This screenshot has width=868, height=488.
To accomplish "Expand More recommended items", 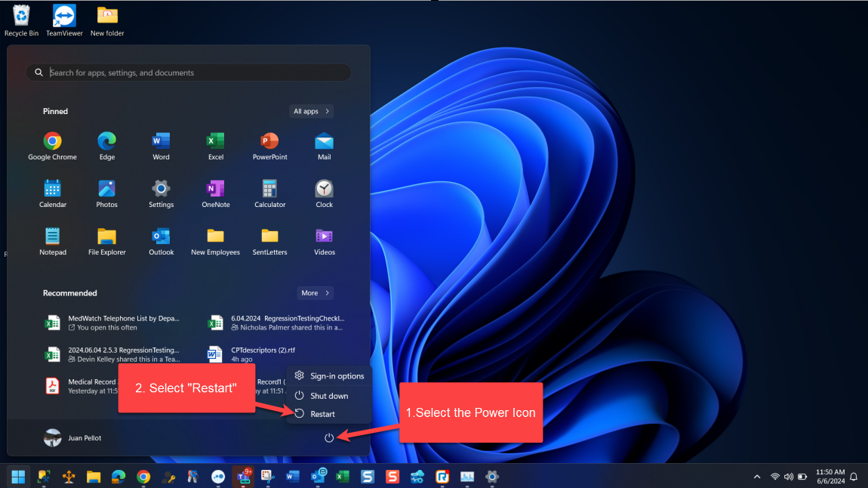I will 315,293.
